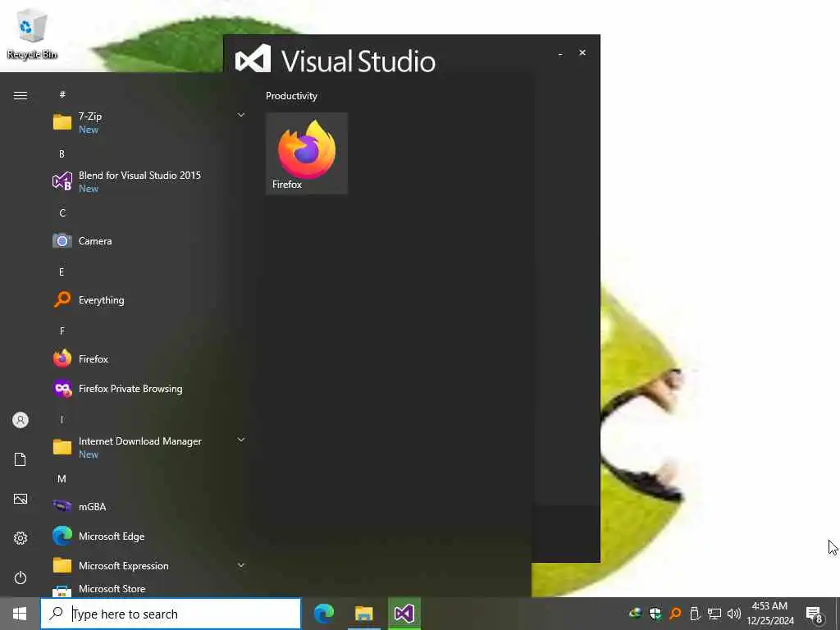
Task: Expand the 7-Zip folder chevron
Action: (x=241, y=115)
